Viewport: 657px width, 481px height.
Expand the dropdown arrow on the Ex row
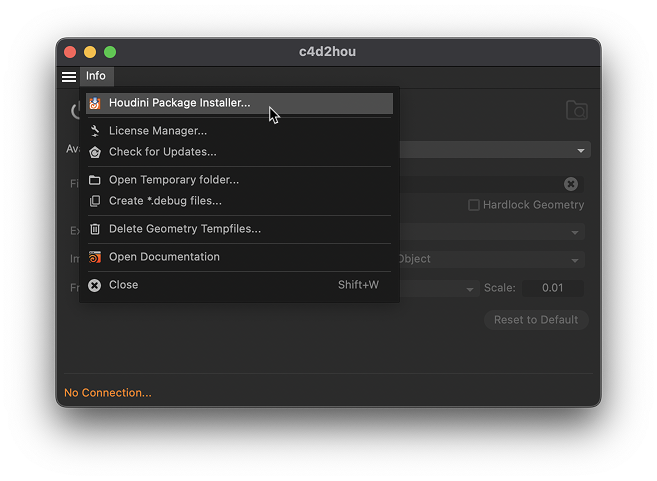click(575, 233)
